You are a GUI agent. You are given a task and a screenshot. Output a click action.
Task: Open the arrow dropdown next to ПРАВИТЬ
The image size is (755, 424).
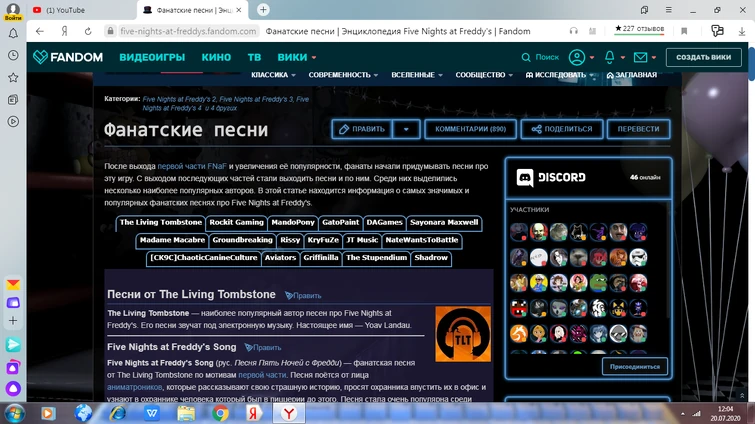tap(406, 129)
